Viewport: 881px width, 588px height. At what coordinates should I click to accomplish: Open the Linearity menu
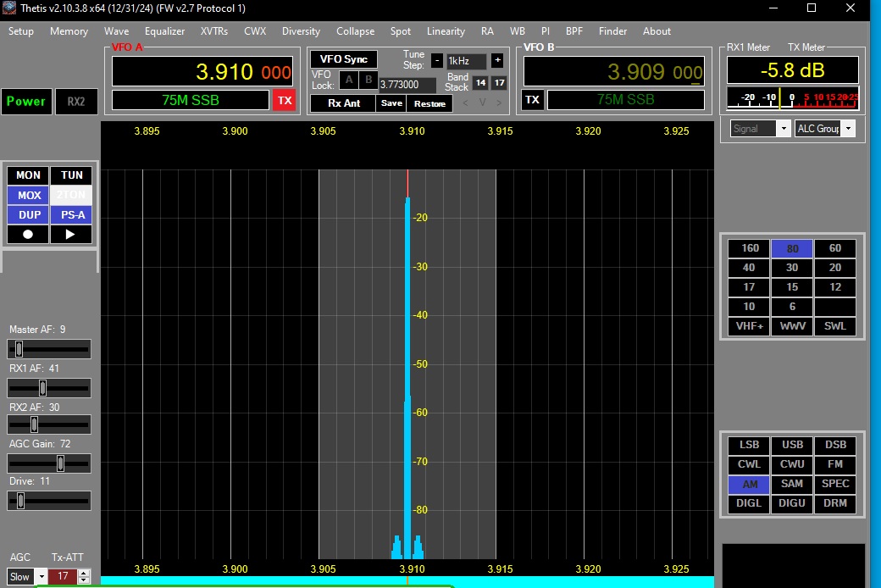pyautogui.click(x=446, y=31)
